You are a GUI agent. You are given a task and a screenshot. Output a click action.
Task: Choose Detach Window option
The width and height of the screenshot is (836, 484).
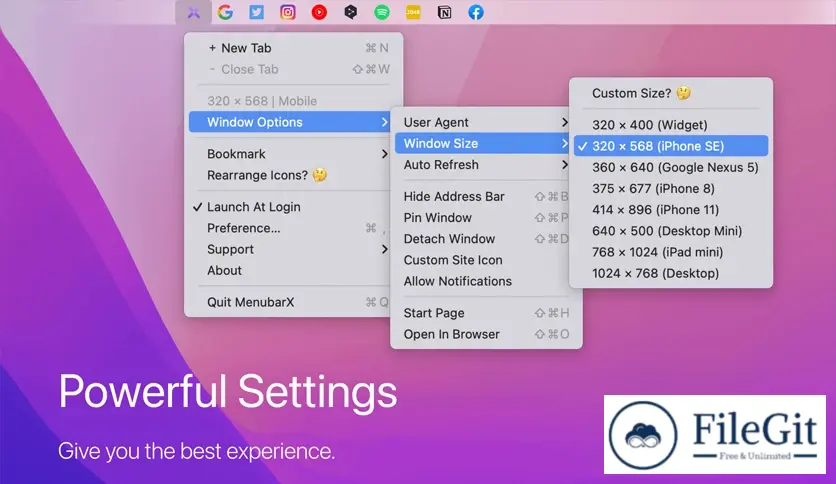click(484, 239)
